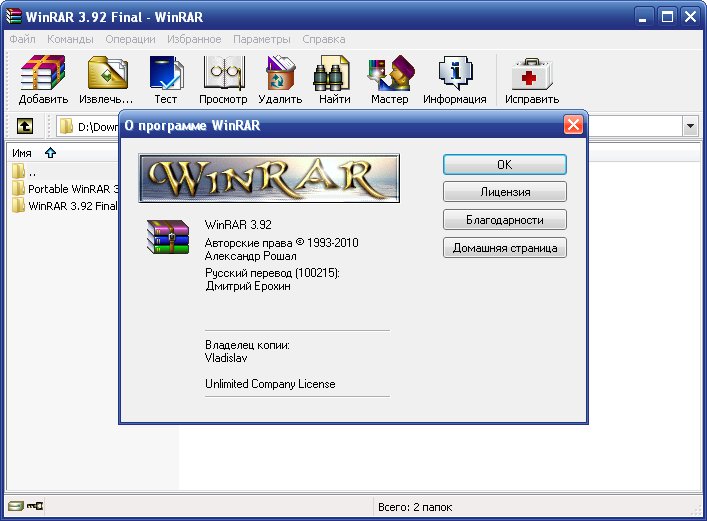The image size is (707, 521).
Task: Click the 'Дмитрий Ерохин' translator text
Action: coord(248,286)
